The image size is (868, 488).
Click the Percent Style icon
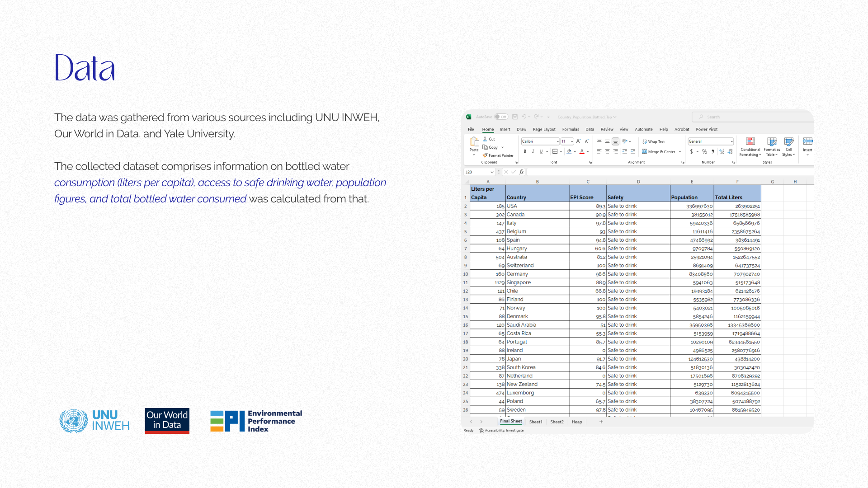pyautogui.click(x=704, y=152)
